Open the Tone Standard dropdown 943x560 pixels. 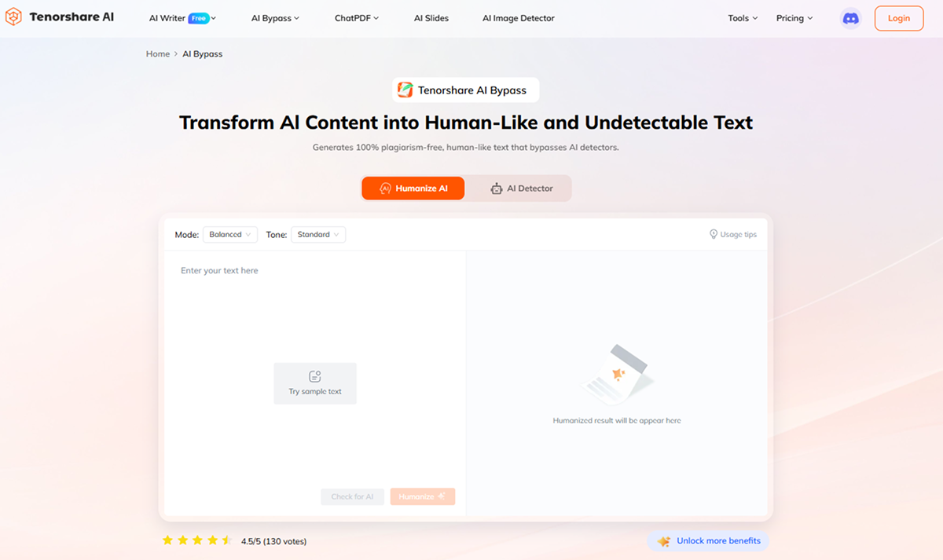(318, 235)
